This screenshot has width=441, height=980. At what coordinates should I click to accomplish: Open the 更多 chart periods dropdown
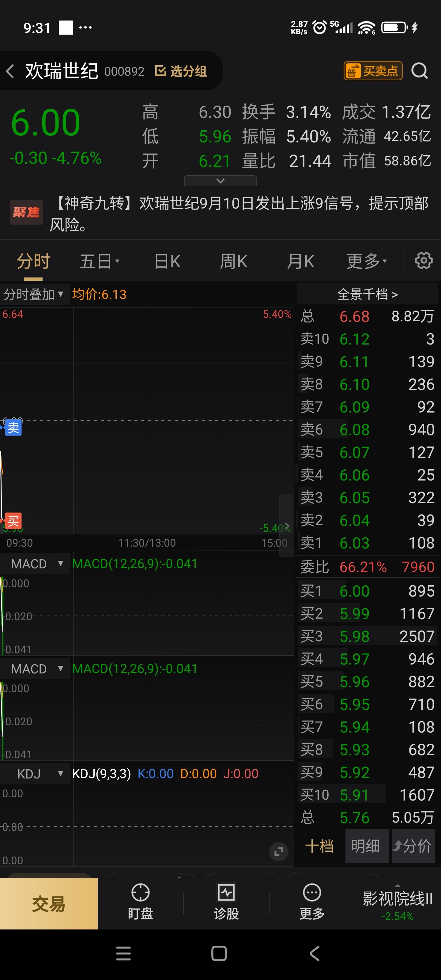pos(366,261)
